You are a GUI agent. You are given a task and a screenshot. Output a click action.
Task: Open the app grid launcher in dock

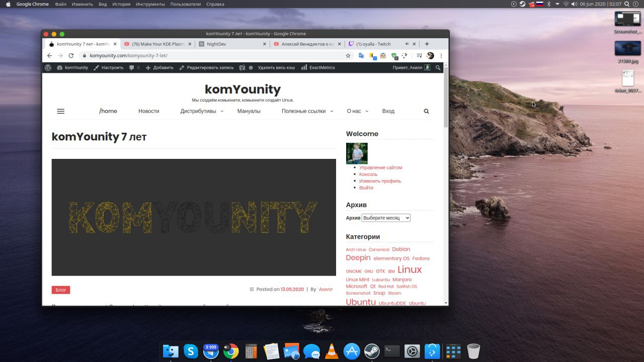453,351
